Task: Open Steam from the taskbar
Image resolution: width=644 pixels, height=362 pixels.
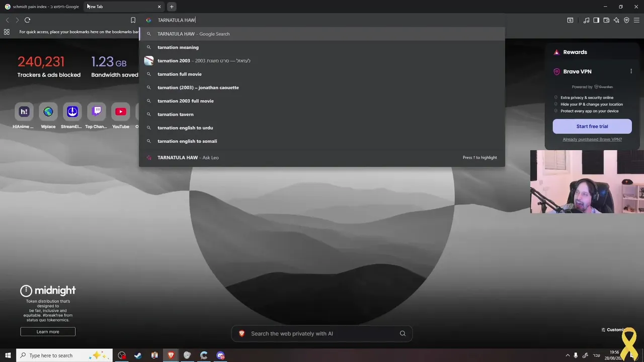Action: (138, 355)
